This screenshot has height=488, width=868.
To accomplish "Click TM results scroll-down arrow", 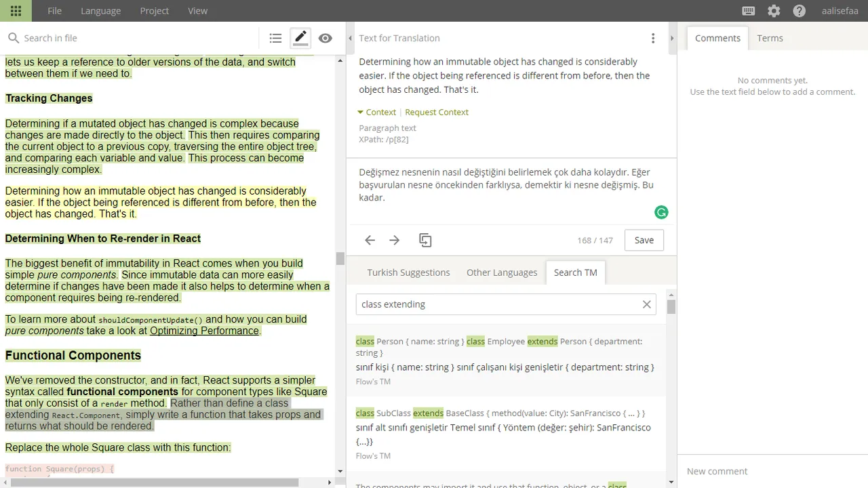I will point(671,483).
